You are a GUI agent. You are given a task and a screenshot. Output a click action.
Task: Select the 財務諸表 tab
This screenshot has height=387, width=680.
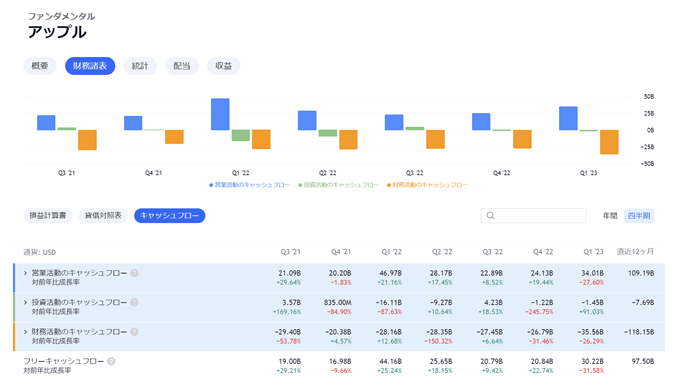pos(90,66)
